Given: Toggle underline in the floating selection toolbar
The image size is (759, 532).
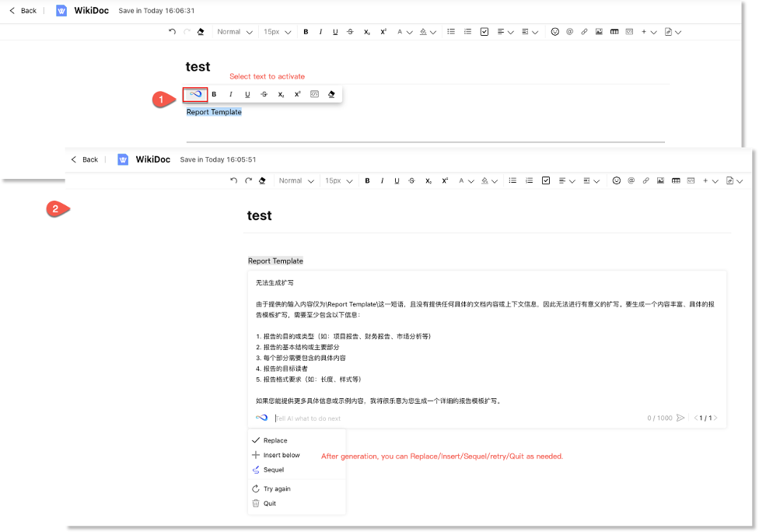Looking at the screenshot, I should 247,94.
